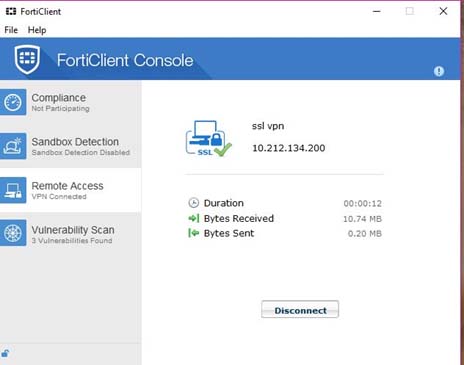
Task: Click the Remote Access computer icon
Action: click(13, 190)
